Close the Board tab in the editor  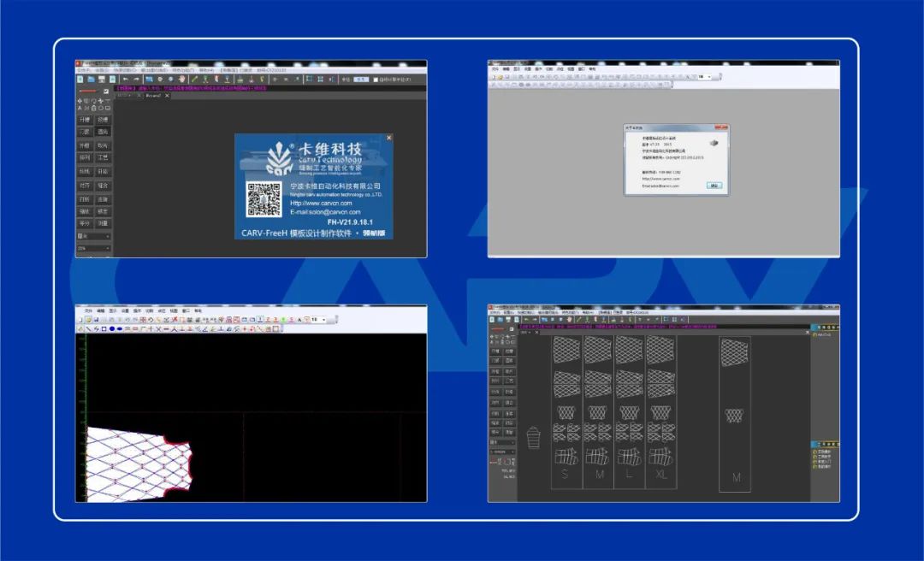pyautogui.click(x=167, y=96)
